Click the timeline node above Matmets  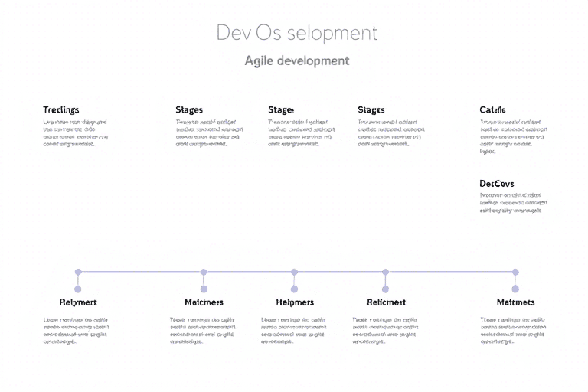(x=515, y=272)
